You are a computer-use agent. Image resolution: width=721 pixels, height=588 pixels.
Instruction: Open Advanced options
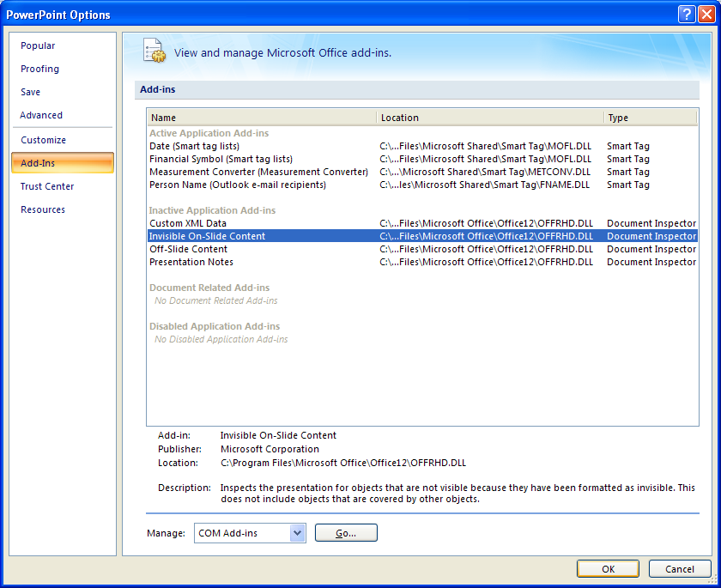41,115
